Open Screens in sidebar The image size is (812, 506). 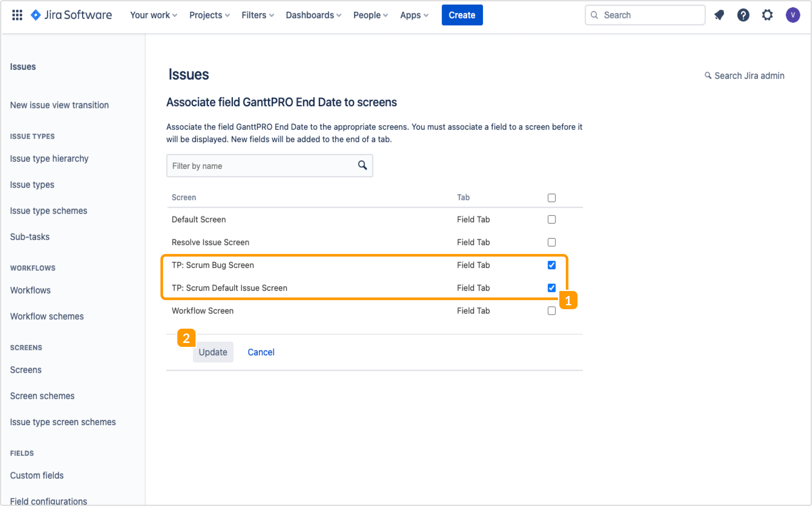click(26, 370)
